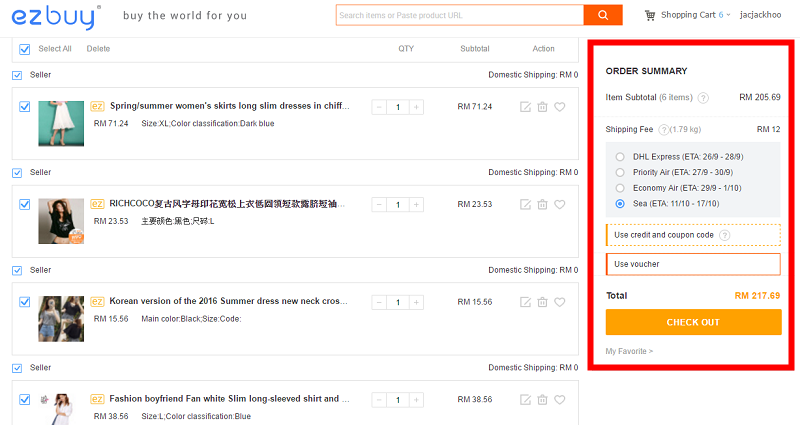This screenshot has height=425, width=800.
Task: Uncheck Seller checkbox above Spring/summer skirts
Action: (x=17, y=75)
